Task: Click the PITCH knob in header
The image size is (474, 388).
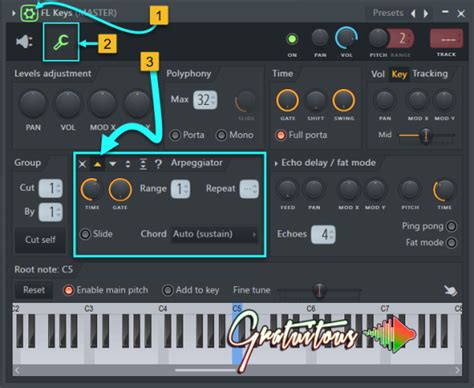Action: (378, 38)
